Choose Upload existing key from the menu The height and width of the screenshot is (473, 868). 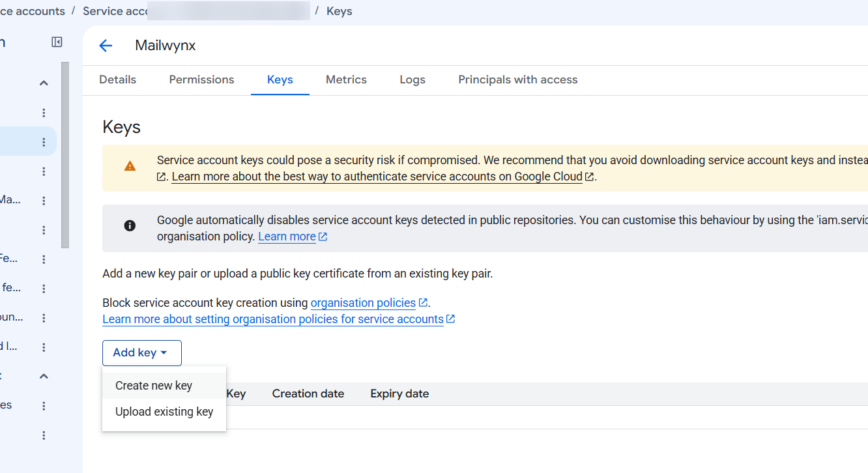click(x=164, y=412)
